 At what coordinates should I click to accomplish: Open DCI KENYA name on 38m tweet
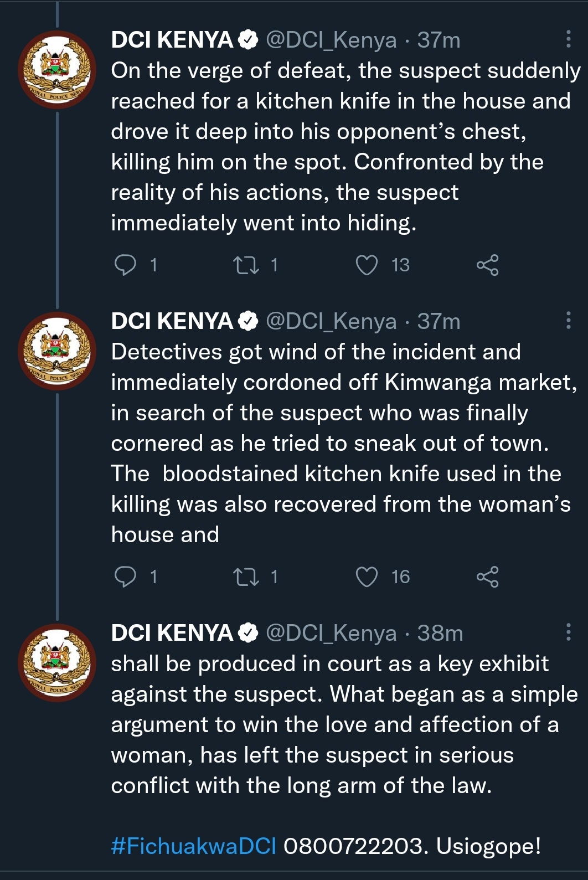172,633
